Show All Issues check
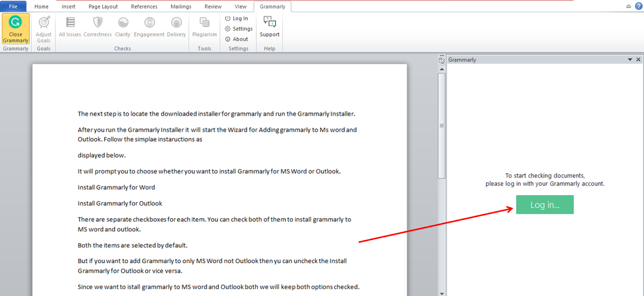This screenshot has height=296, width=644. [70, 27]
